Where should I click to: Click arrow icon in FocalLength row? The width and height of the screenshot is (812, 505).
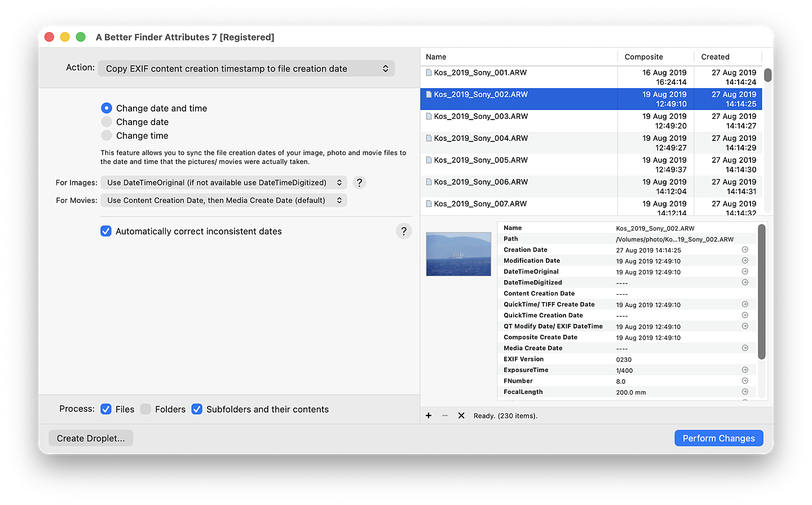(x=745, y=392)
